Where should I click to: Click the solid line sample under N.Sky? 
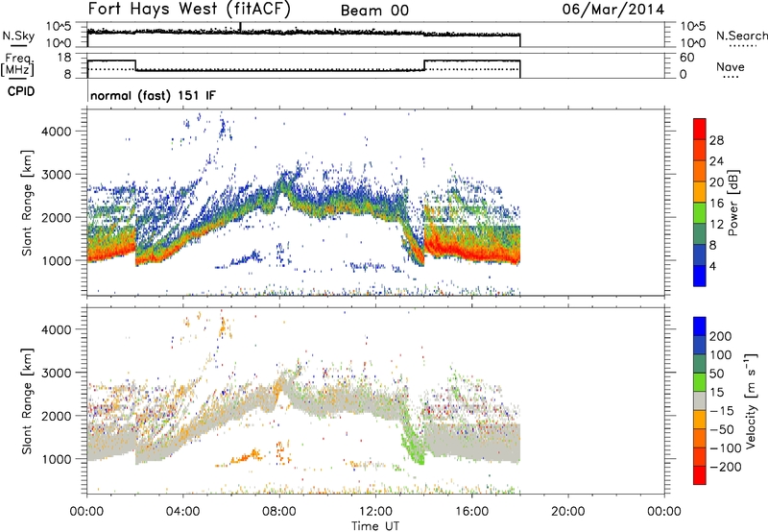(18, 46)
